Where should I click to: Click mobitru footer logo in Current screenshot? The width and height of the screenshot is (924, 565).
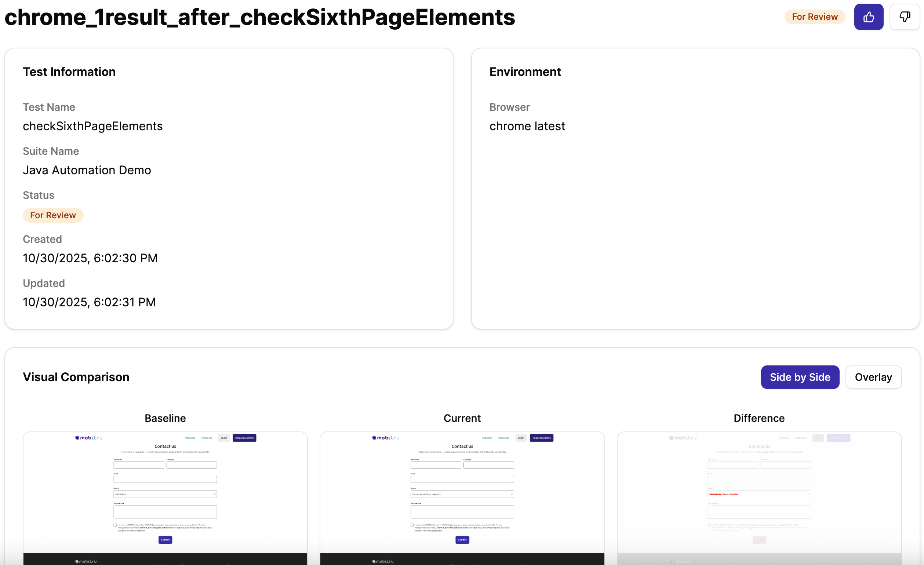(383, 561)
